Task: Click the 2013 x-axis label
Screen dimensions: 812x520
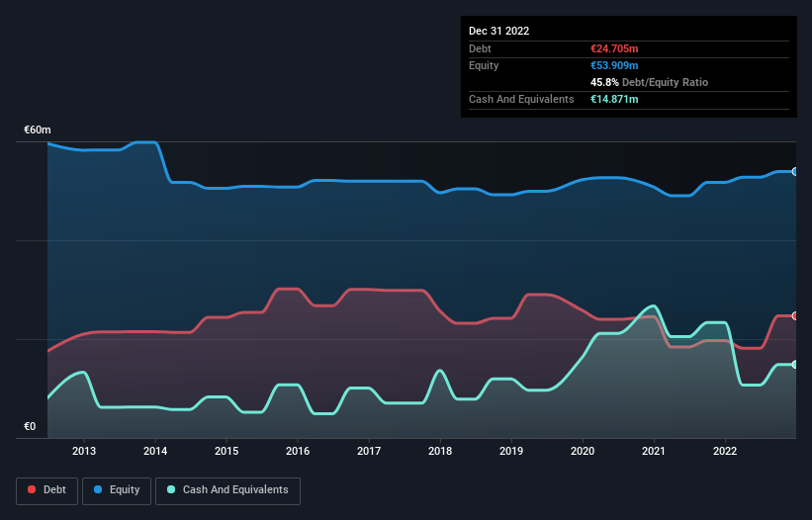Action: (84, 451)
